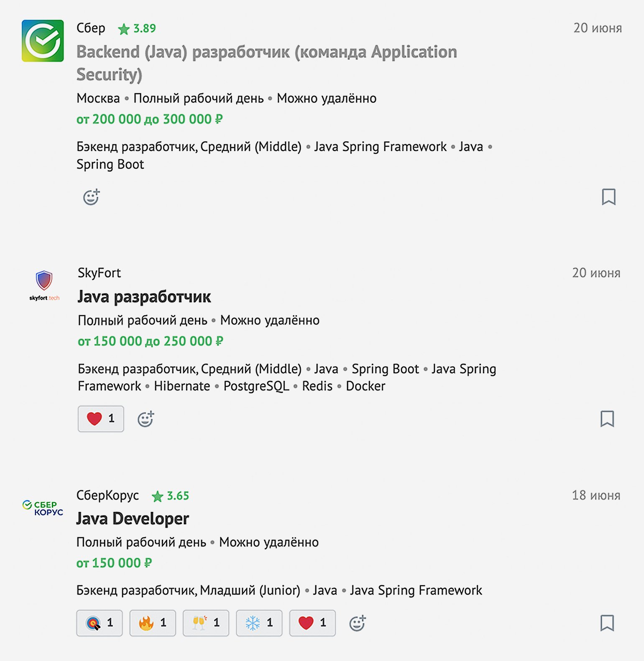Toggle champagne glasses reaction on СберКорус vacancy
This screenshot has width=644, height=661.
coord(206,623)
